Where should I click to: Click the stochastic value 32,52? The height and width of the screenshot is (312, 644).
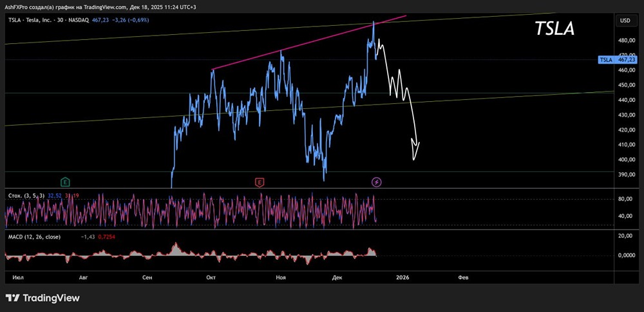(x=55, y=196)
